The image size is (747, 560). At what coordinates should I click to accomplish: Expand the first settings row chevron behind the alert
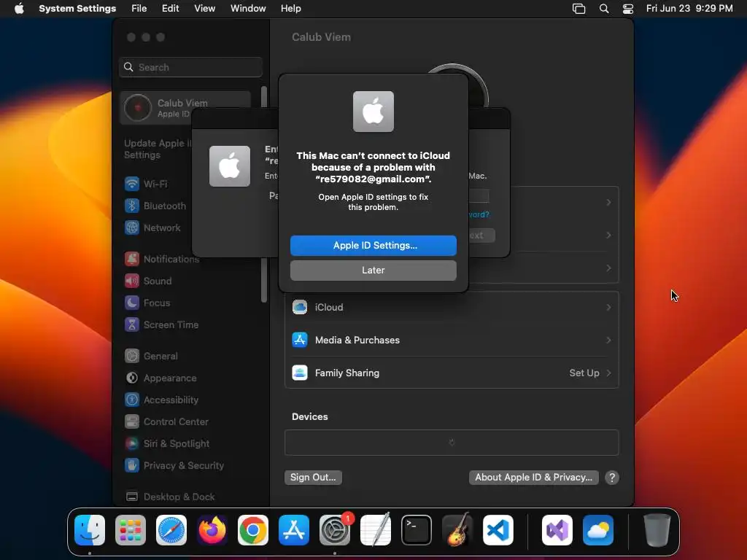pos(608,203)
